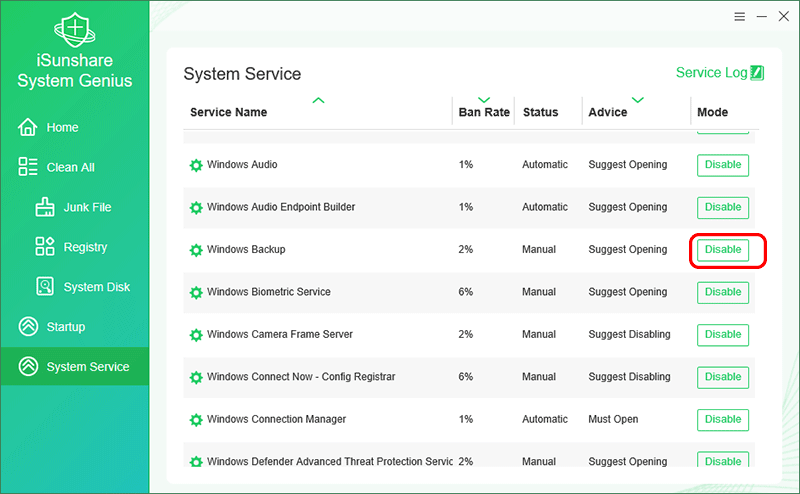Click the gear icon beside Windows Camera Frame Server

tap(196, 335)
